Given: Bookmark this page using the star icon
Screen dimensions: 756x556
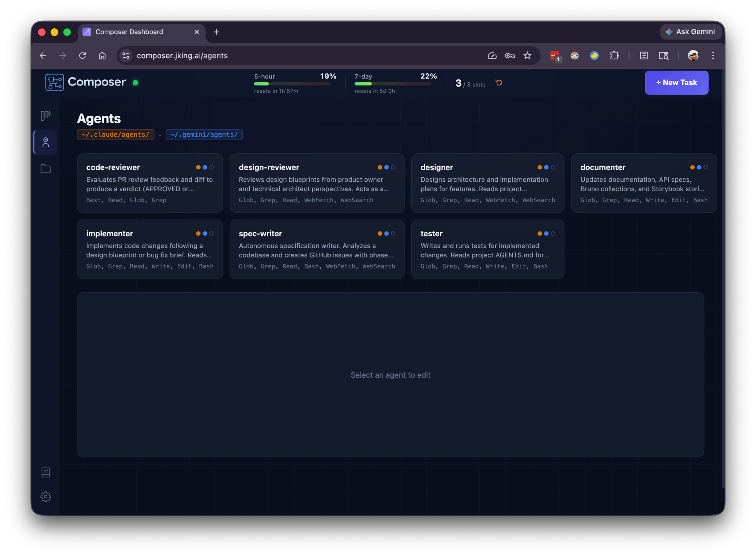Looking at the screenshot, I should pyautogui.click(x=527, y=56).
